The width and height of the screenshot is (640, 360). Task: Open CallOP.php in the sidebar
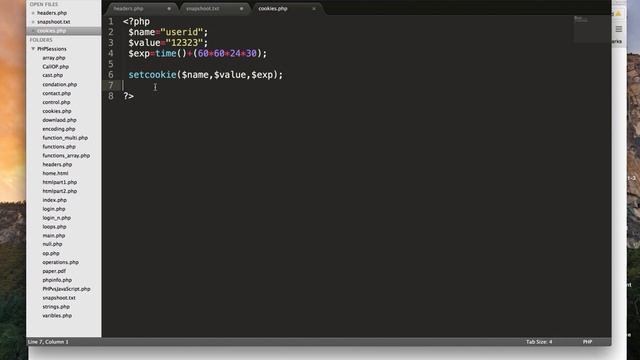(x=56, y=67)
